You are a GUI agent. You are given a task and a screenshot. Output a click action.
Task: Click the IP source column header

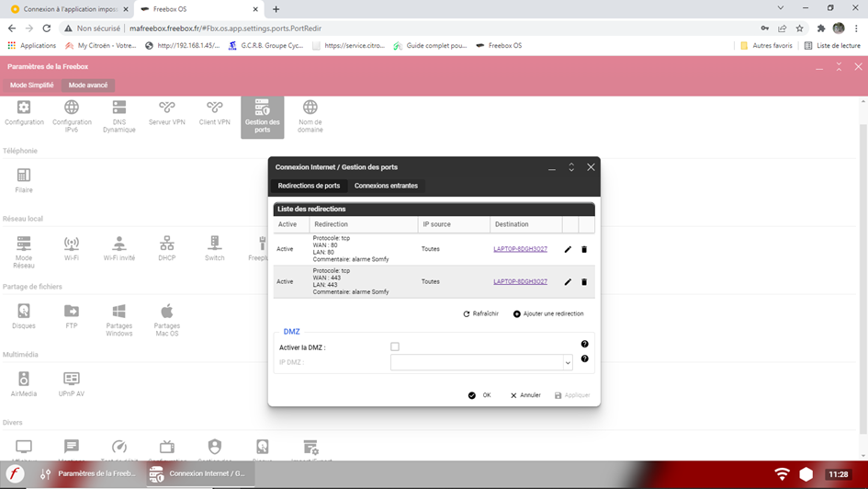(x=454, y=224)
